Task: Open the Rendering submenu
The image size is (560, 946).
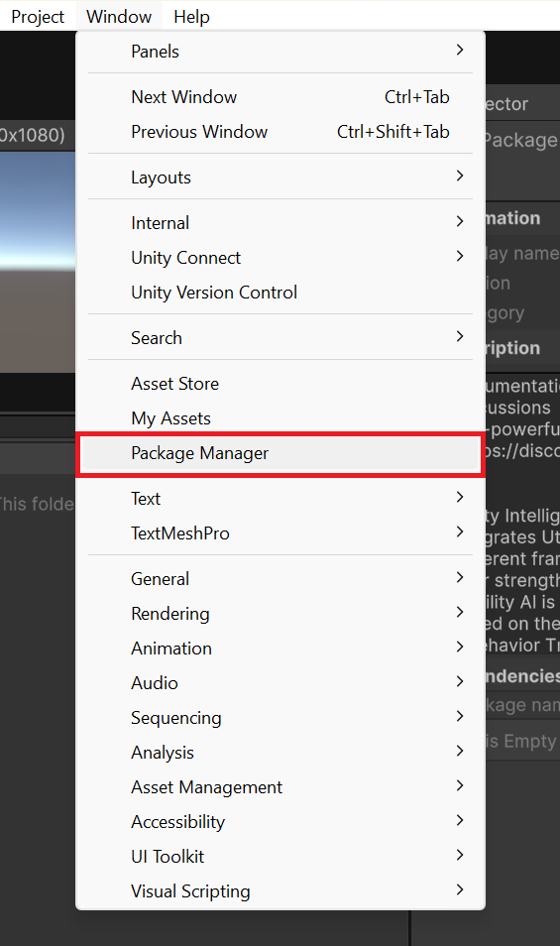Action: click(280, 614)
